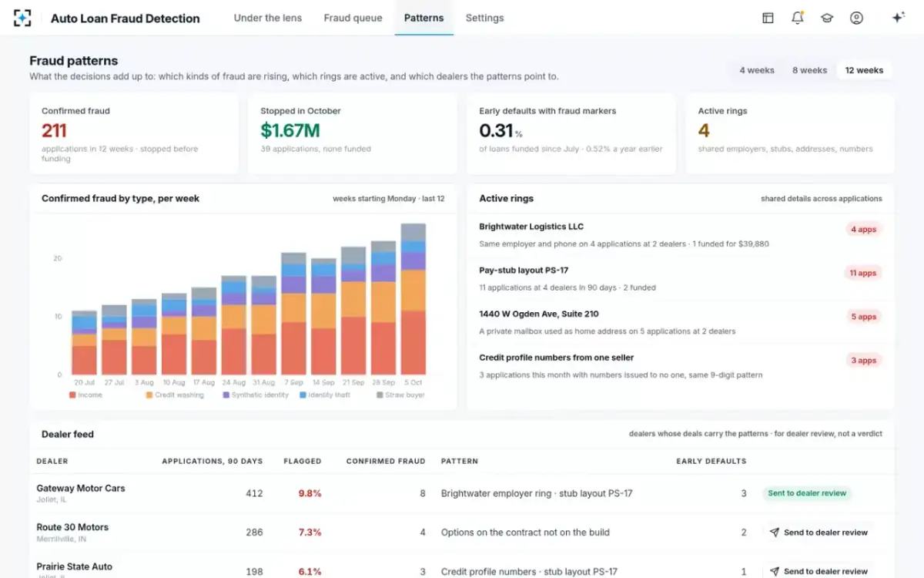Screen dimensions: 924x578
Task: Open the Gateway Motor Cars dealer name
Action: pyautogui.click(x=81, y=488)
